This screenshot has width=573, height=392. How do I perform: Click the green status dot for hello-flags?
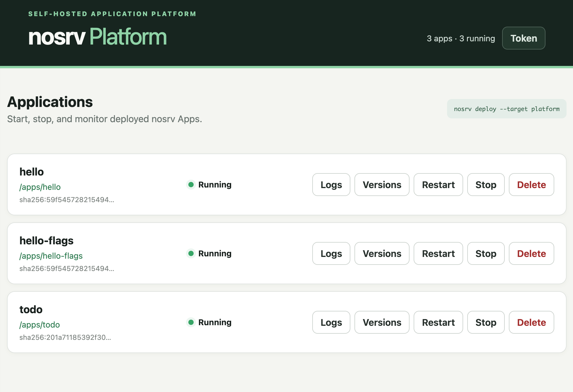pyautogui.click(x=191, y=253)
